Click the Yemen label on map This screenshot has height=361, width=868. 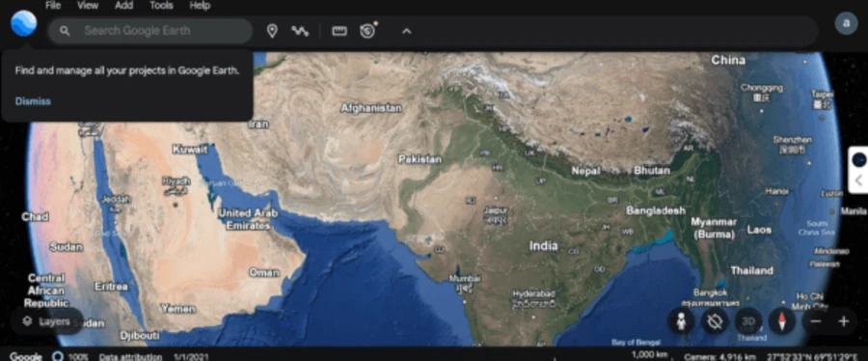click(177, 309)
